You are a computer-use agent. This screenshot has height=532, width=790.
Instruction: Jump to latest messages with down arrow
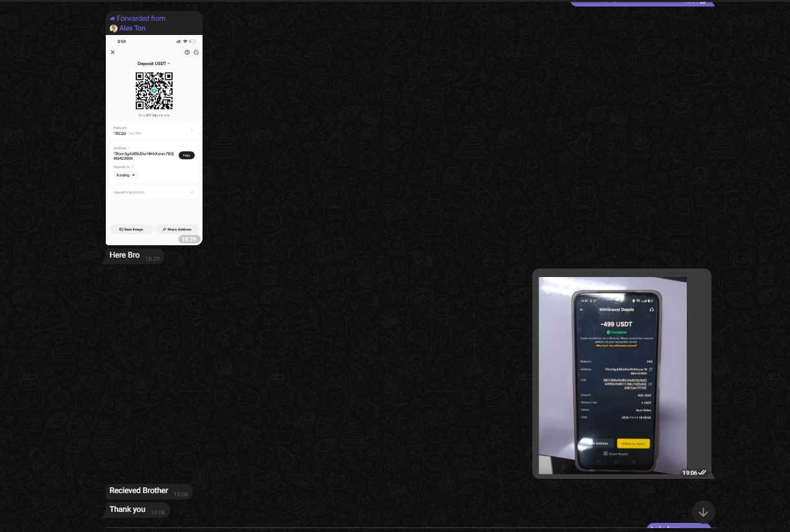(703, 512)
